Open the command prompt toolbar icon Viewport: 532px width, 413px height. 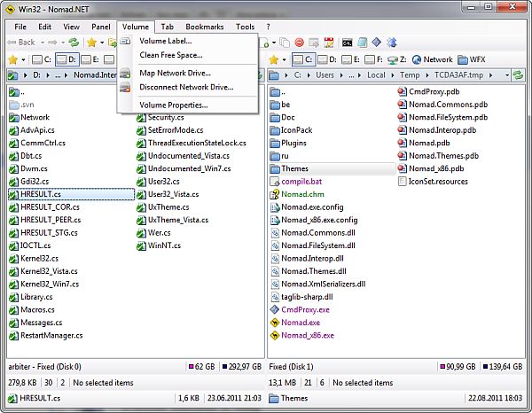pyautogui.click(x=347, y=43)
